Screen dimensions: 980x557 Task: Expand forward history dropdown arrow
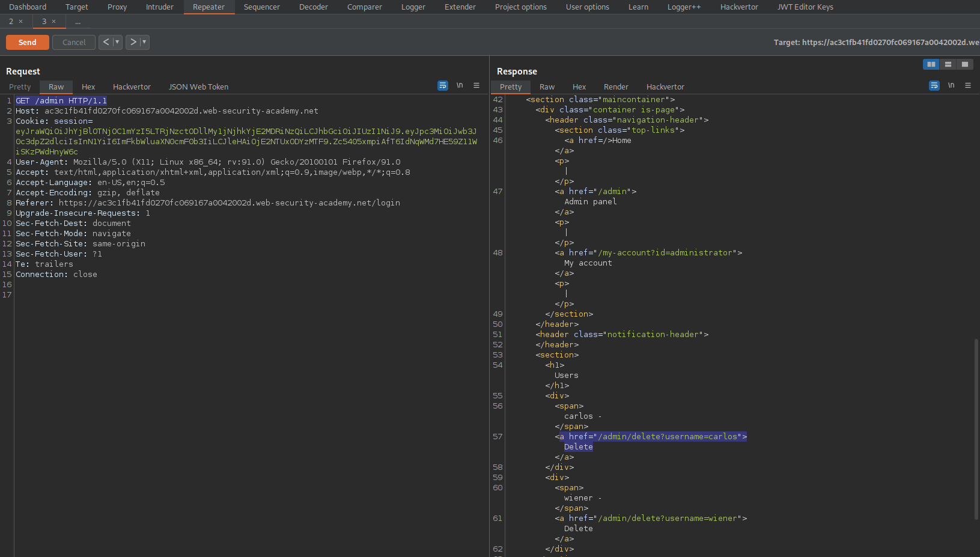(x=144, y=42)
